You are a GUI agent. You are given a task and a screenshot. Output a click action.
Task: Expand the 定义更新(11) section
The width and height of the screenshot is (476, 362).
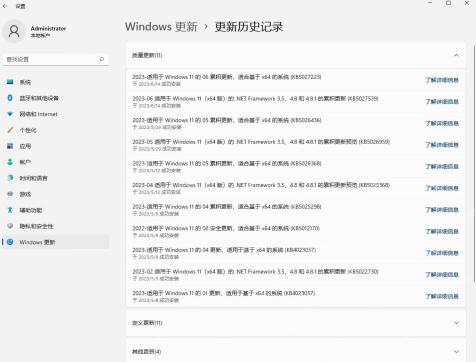coord(296,323)
